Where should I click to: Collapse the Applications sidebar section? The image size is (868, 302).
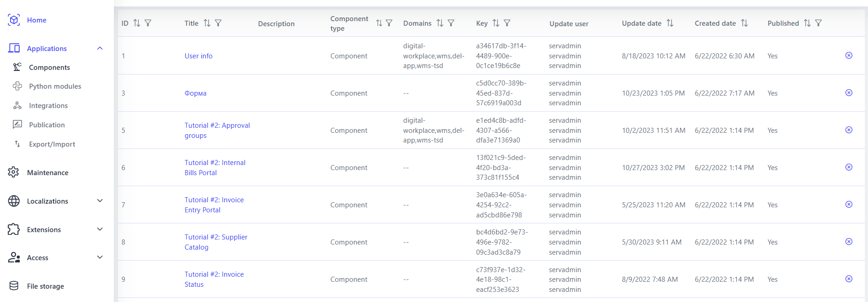tap(100, 48)
